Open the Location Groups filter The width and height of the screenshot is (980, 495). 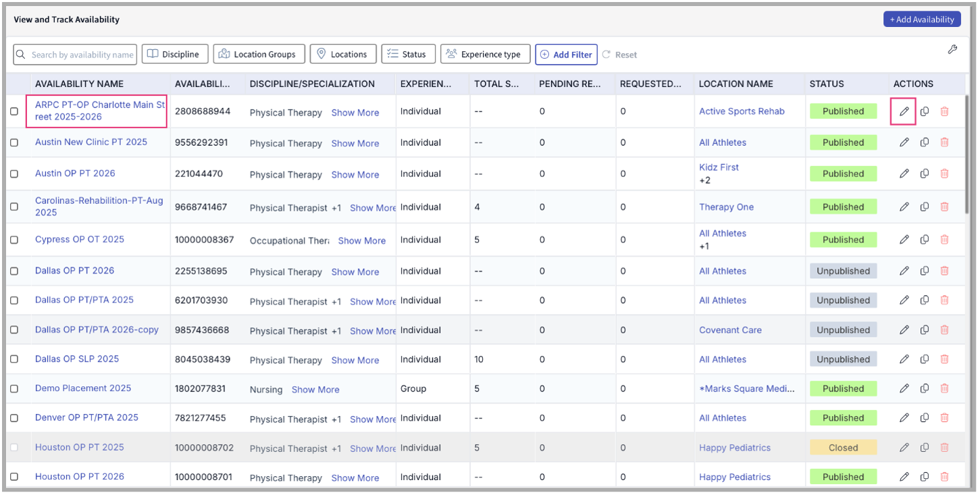[x=259, y=54]
